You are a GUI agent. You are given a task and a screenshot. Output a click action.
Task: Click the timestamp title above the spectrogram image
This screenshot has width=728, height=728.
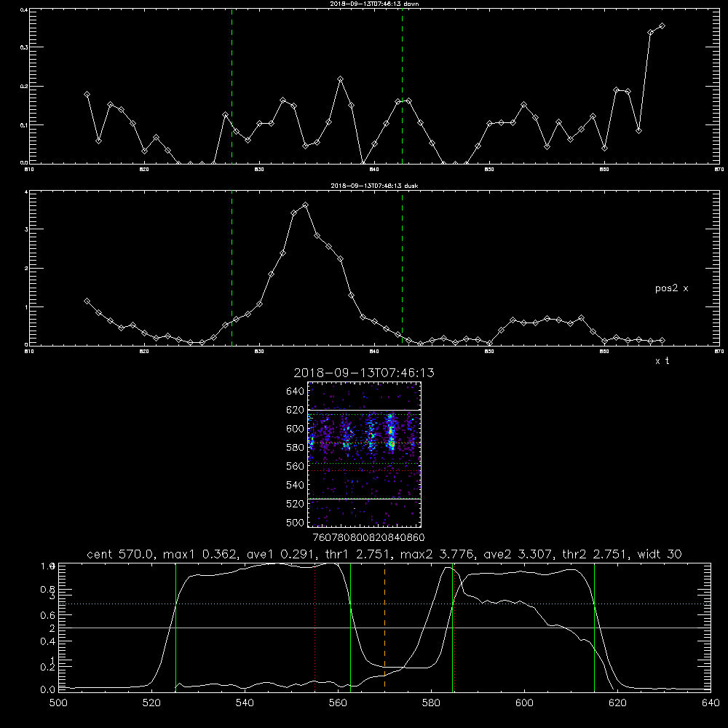pos(364,373)
